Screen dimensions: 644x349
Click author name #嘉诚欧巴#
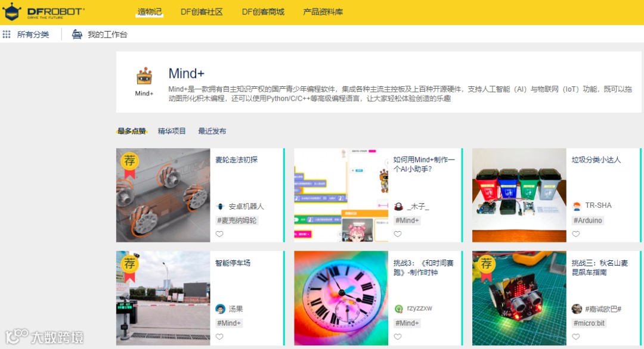pos(603,309)
